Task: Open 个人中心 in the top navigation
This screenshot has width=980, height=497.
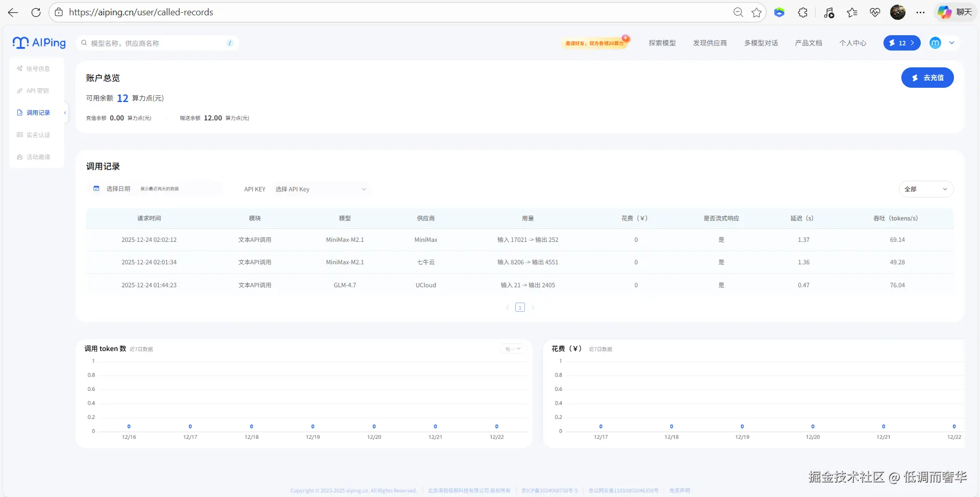Action: pyautogui.click(x=853, y=43)
